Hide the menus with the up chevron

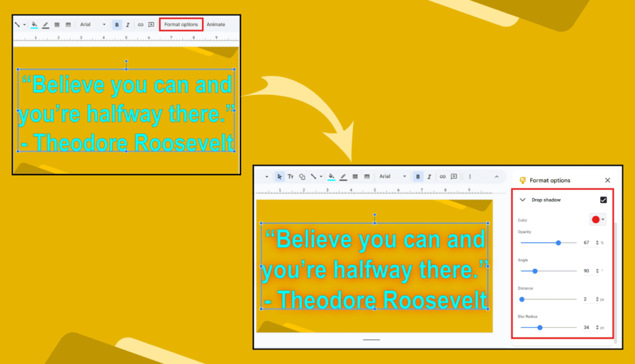pyautogui.click(x=496, y=177)
